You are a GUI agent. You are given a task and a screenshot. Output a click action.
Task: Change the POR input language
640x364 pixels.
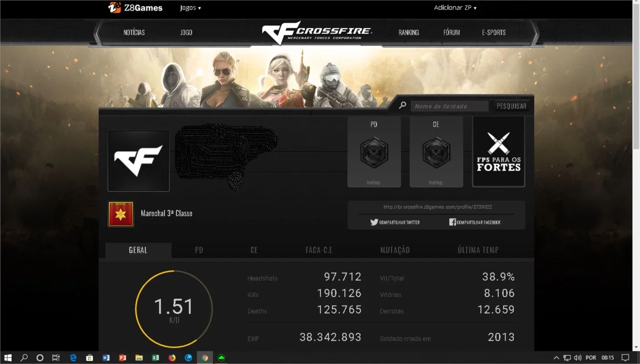coord(591,358)
